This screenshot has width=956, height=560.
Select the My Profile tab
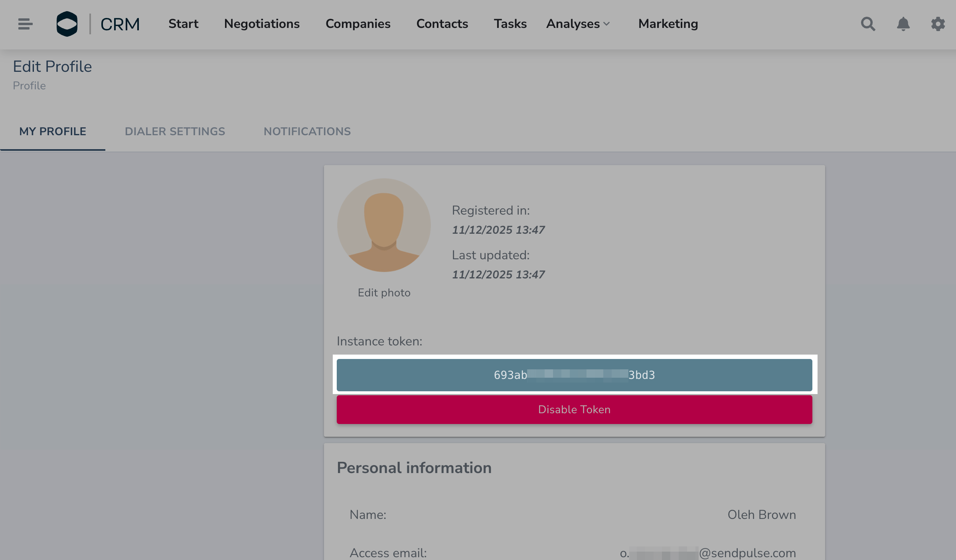point(53,131)
